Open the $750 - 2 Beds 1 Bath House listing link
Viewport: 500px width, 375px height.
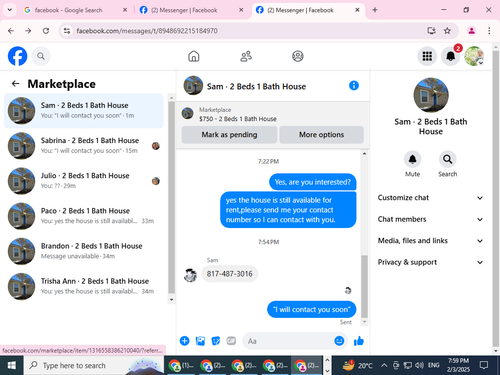pos(238,119)
